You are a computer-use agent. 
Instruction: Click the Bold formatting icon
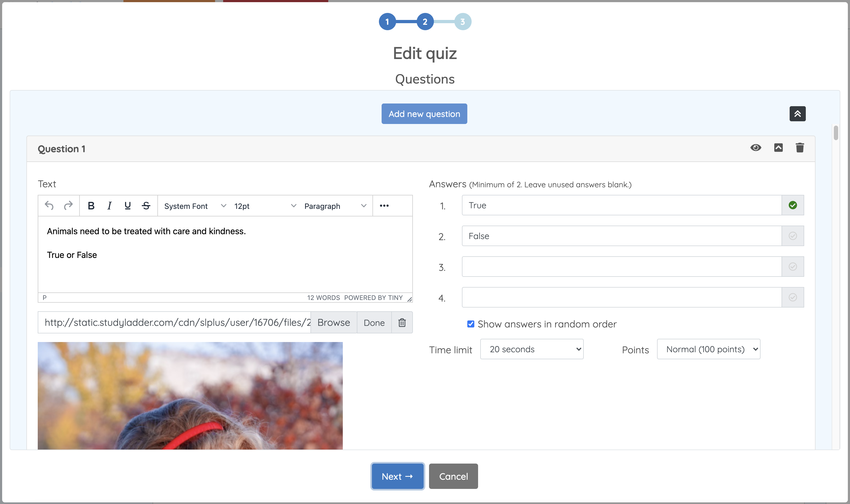(91, 206)
